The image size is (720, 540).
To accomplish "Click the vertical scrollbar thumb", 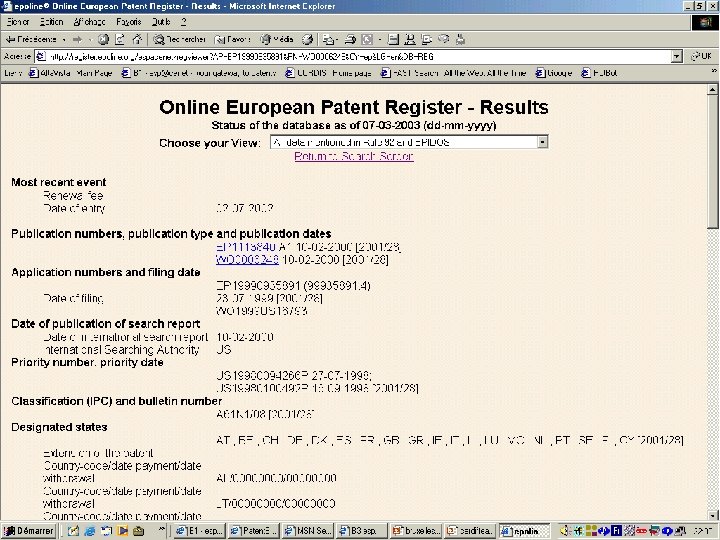I will pyautogui.click(x=712, y=162).
